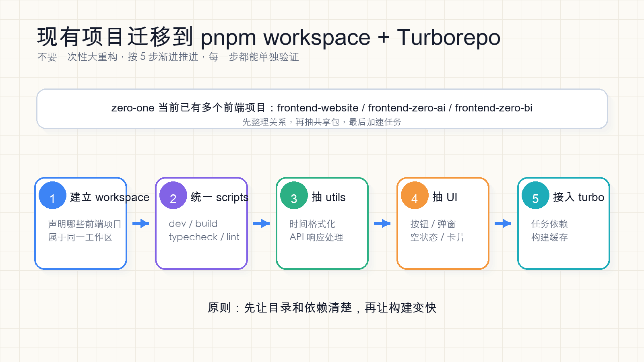Click the teal step 5 number circle
This screenshot has height=362, width=644.
535,195
